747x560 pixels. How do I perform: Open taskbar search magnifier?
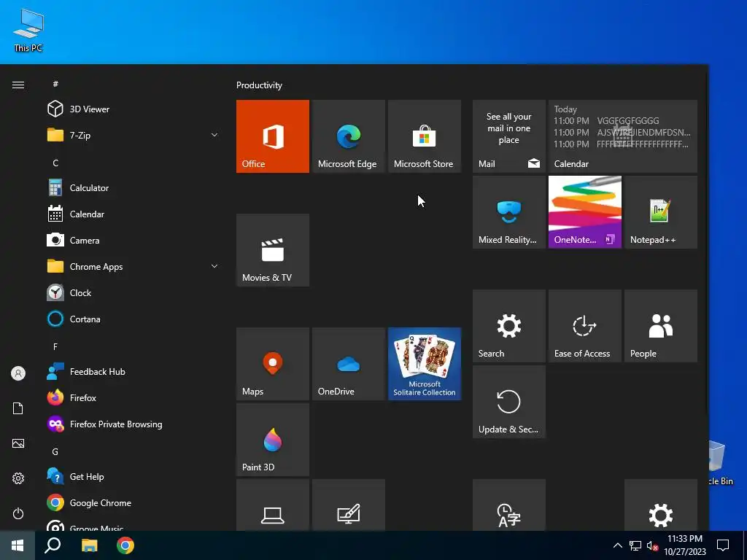53,545
